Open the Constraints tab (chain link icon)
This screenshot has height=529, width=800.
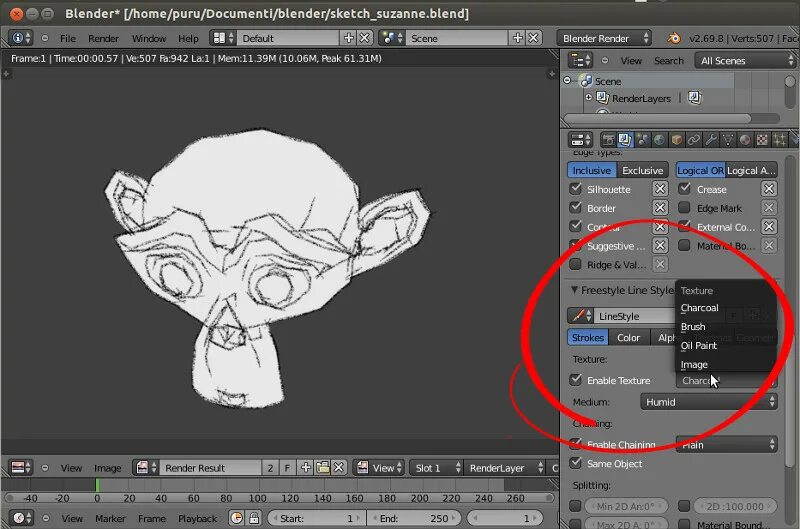coord(693,140)
